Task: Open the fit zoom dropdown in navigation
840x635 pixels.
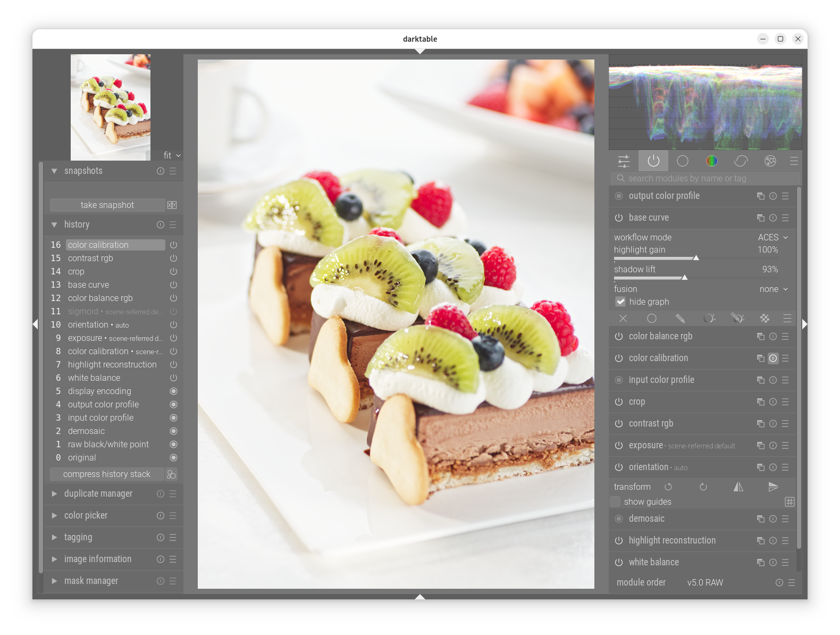Action: (x=172, y=155)
